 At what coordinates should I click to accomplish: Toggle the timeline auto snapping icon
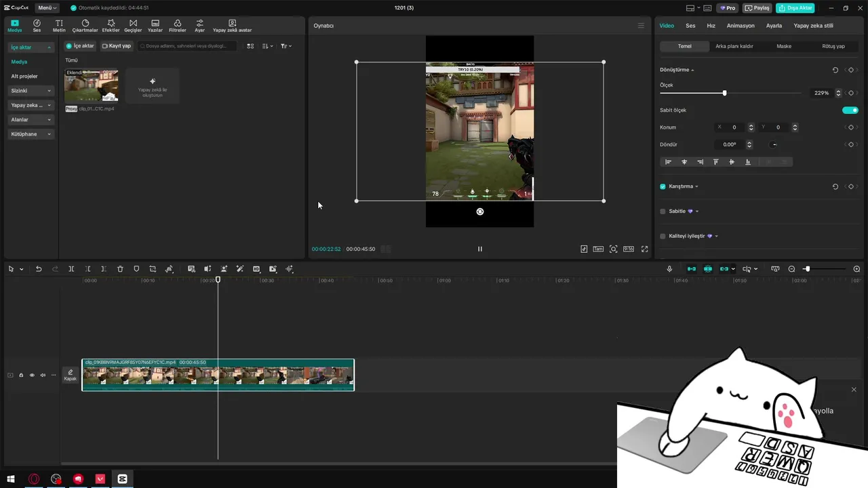[708, 269]
